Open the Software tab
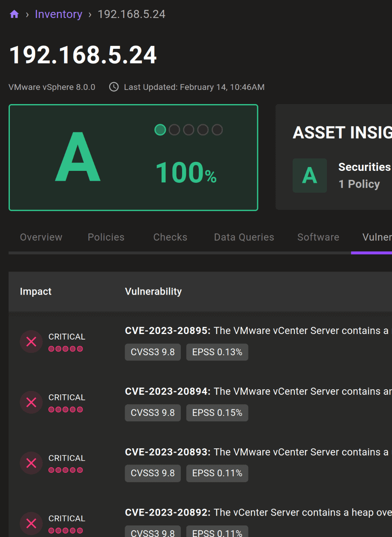392x537 pixels. tap(318, 237)
